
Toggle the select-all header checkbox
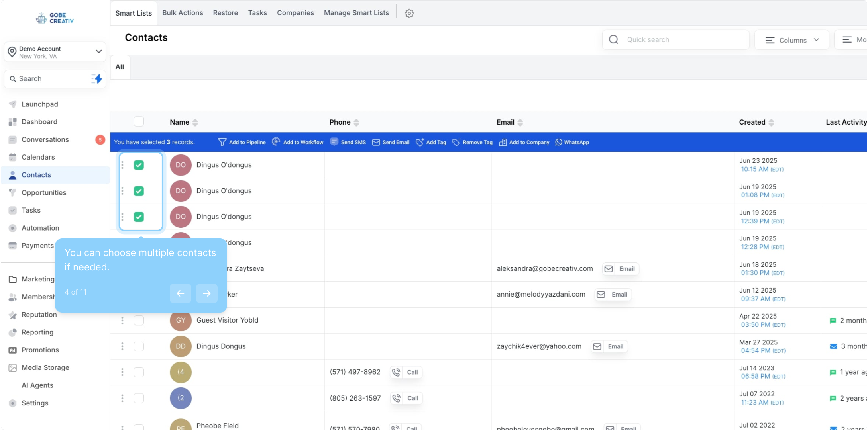click(139, 121)
